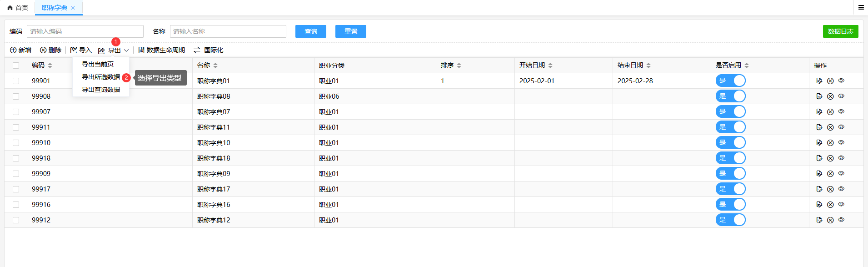Click the 删除 delete toolbar button
The width and height of the screenshot is (868, 267).
50,50
